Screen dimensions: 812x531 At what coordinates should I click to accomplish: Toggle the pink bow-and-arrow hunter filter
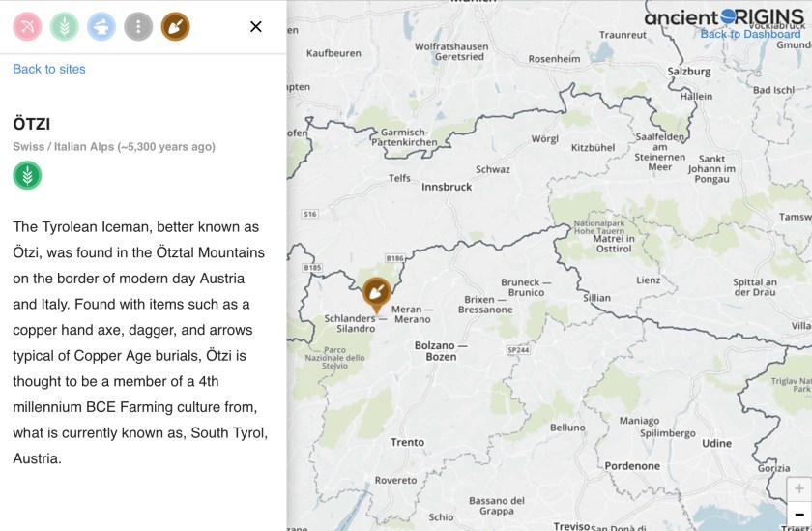point(27,26)
